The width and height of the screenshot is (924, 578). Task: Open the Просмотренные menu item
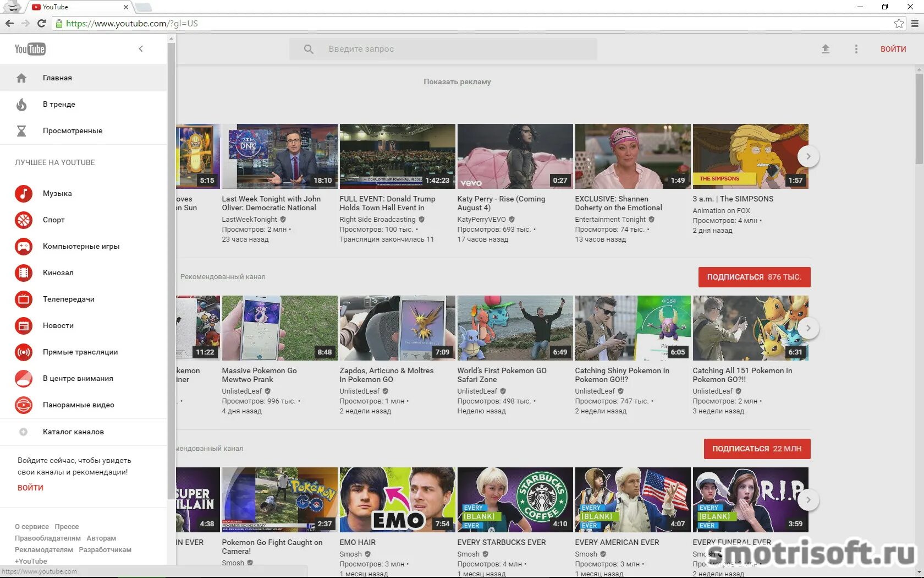point(84,130)
